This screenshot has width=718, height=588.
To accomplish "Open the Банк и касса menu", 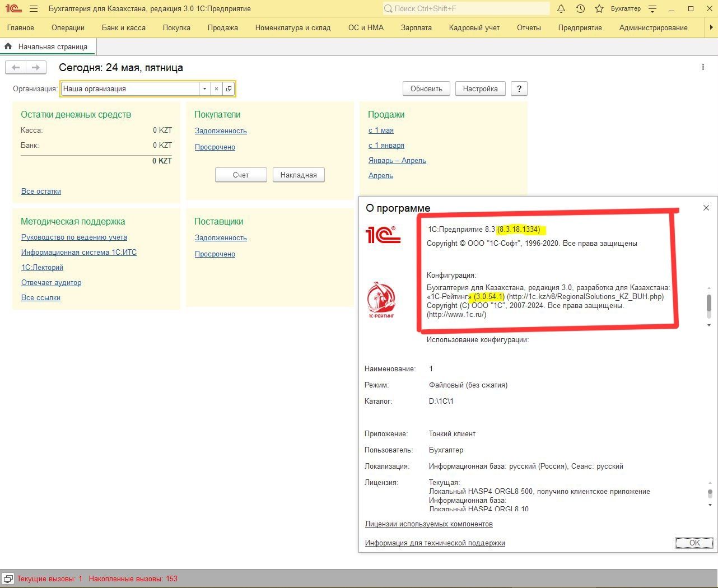I will pyautogui.click(x=124, y=27).
